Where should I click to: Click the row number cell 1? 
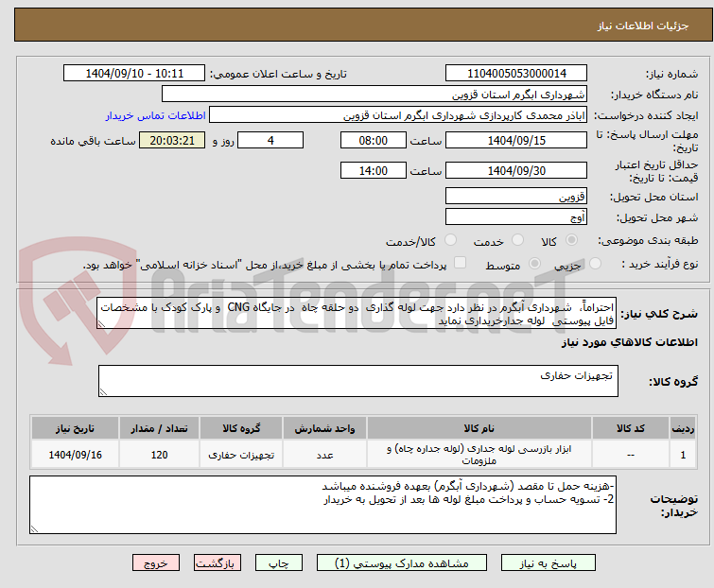683,455
